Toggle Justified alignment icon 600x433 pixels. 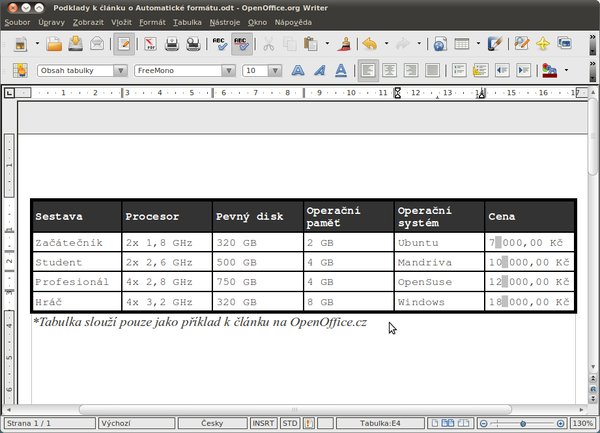[x=432, y=70]
